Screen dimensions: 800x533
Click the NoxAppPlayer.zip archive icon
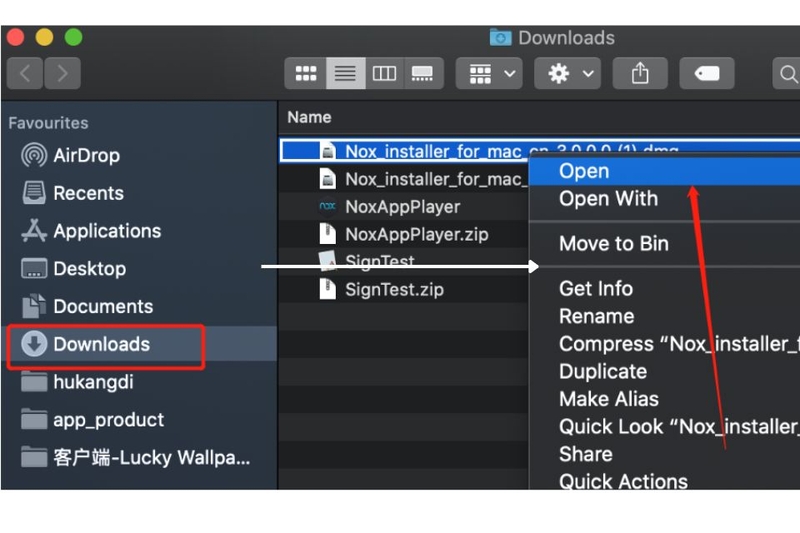tap(327, 234)
